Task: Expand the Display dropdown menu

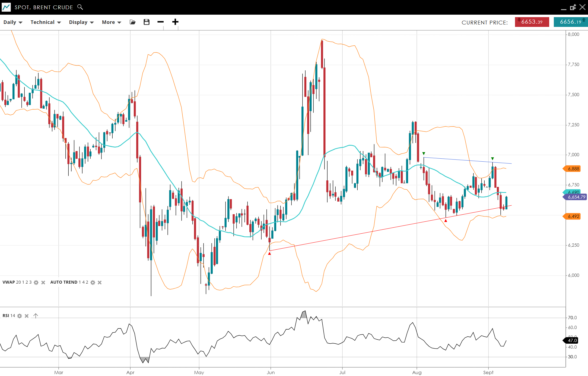Action: click(81, 22)
